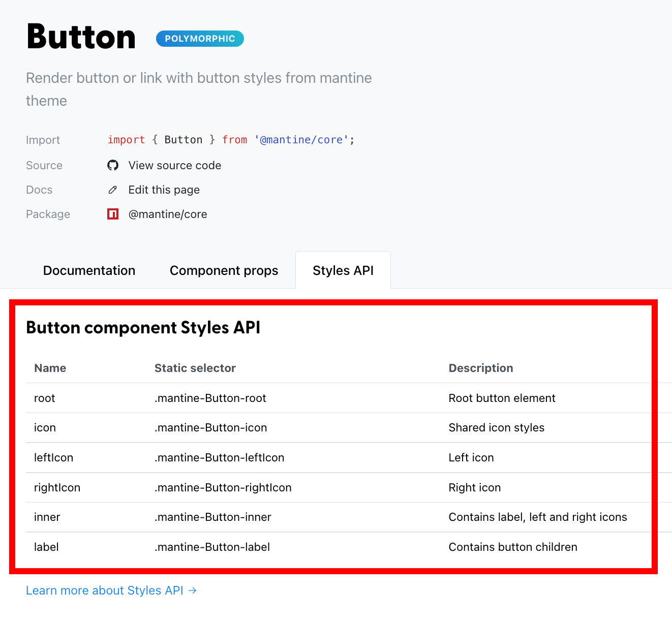Click Learn more about Styles API
This screenshot has width=672, height=623.
104,590
